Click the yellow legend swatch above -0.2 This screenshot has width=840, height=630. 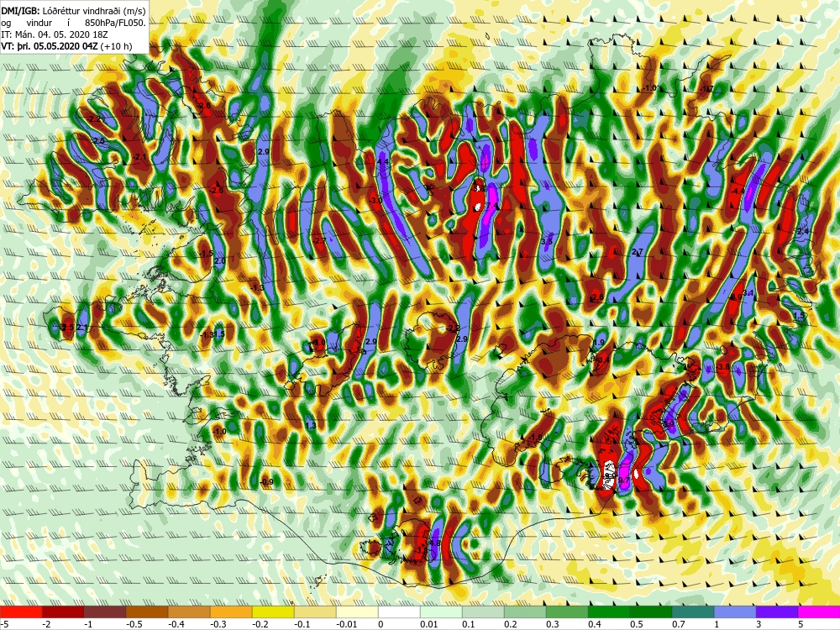[x=273, y=612]
